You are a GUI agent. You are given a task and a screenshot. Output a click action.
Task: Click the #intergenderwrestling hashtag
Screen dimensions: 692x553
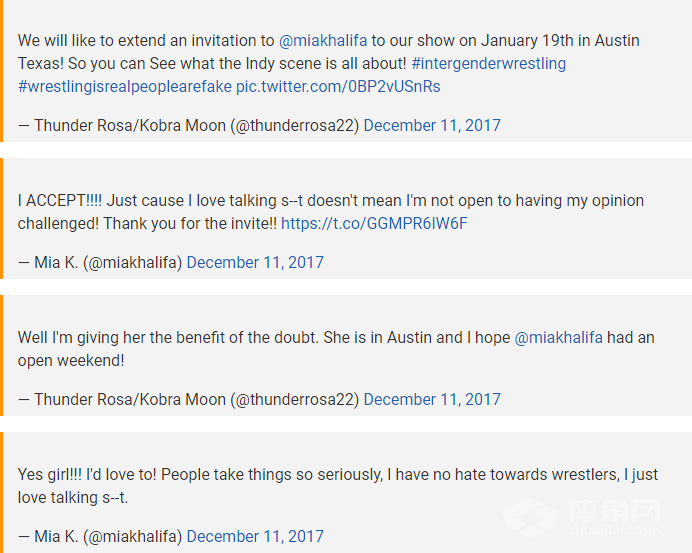[x=489, y=64]
